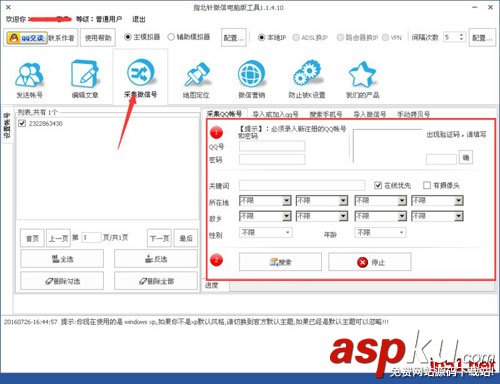Open the 微信营销 globe icon
500x384 pixels.
pos(251,80)
